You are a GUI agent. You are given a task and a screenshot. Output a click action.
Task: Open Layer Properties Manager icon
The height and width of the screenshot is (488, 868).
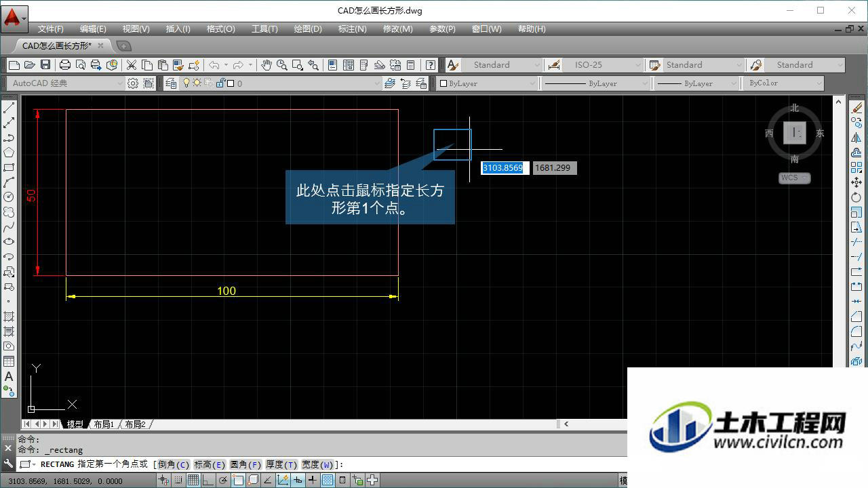[x=171, y=83]
